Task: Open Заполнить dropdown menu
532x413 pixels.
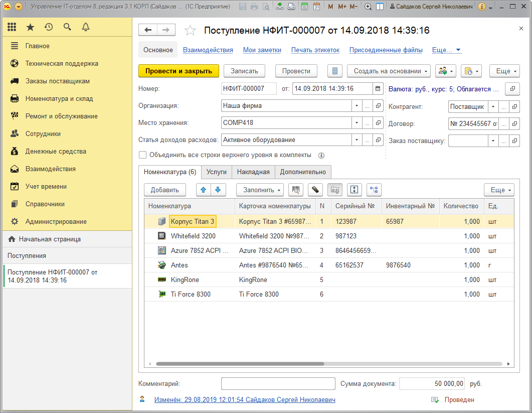Action: pos(260,190)
